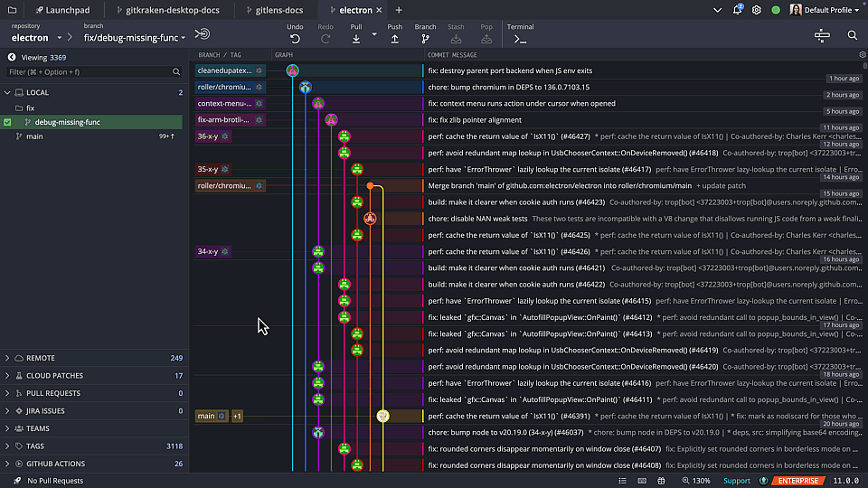Click the Stash icon in toolbar
868x488 pixels.
[456, 39]
